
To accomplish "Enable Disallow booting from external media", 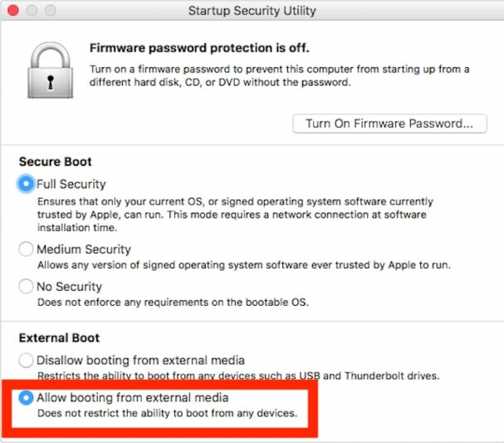I will point(26,361).
